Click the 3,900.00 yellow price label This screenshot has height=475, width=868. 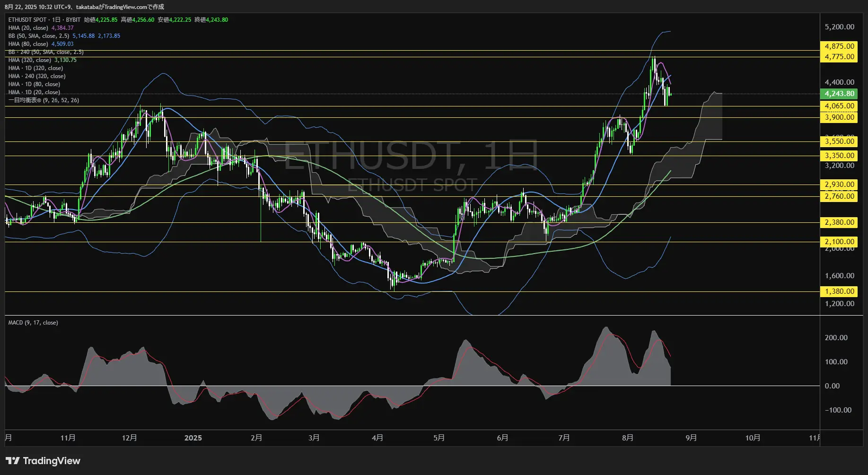(839, 117)
